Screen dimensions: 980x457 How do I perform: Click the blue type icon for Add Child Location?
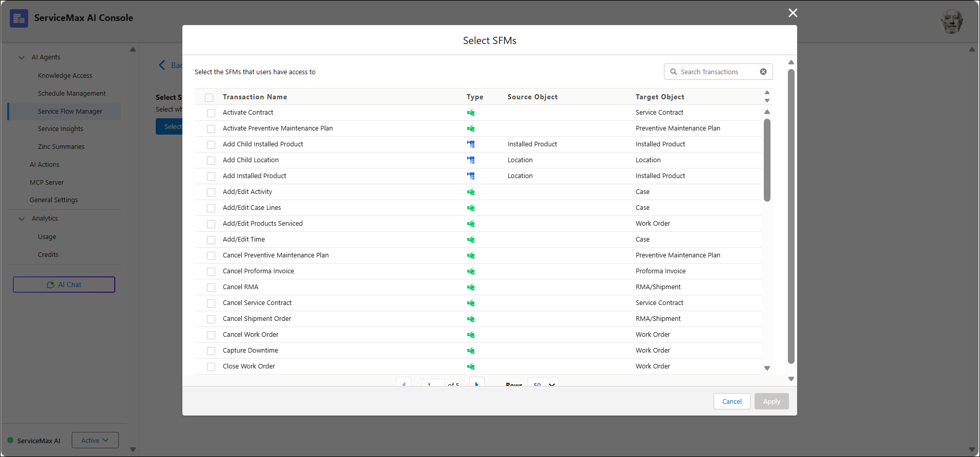coord(471,160)
